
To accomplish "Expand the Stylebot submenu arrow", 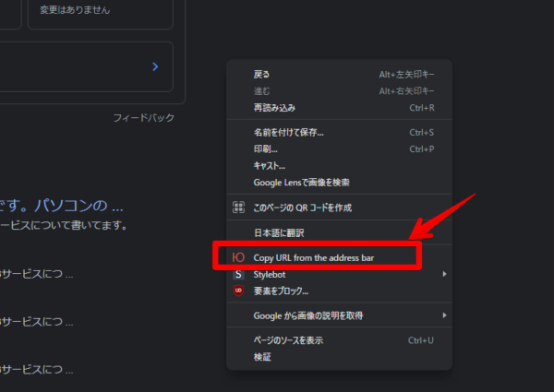I will click(x=444, y=275).
